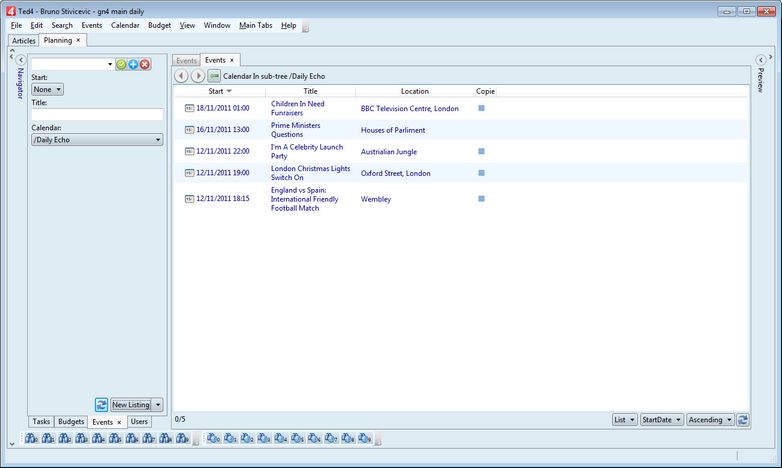
Task: Click the saved filter name input box
Action: tap(69, 64)
